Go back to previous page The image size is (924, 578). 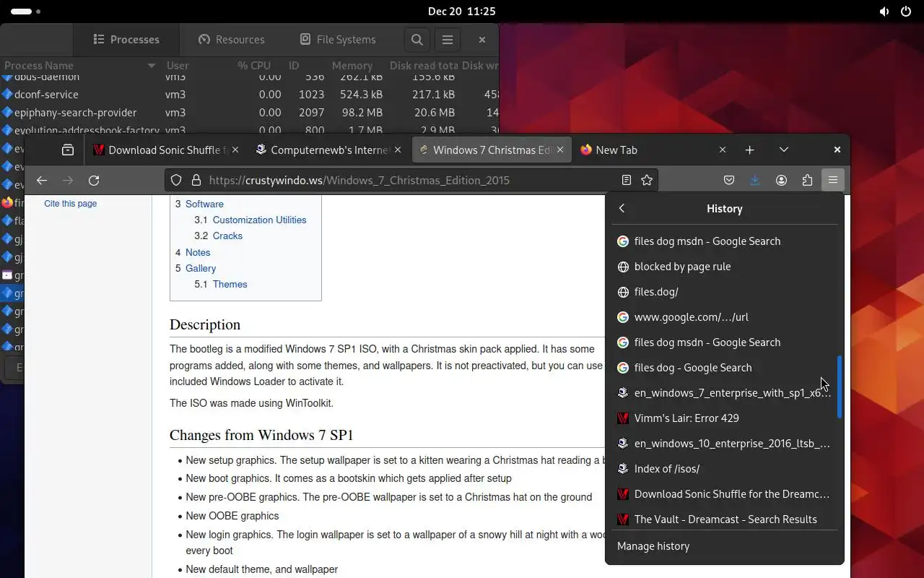(x=42, y=180)
